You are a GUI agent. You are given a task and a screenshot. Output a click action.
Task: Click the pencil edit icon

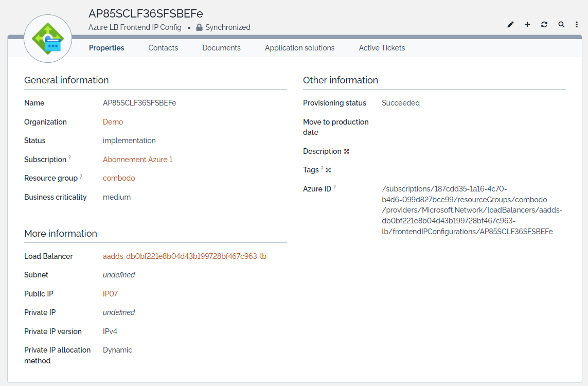tap(510, 25)
